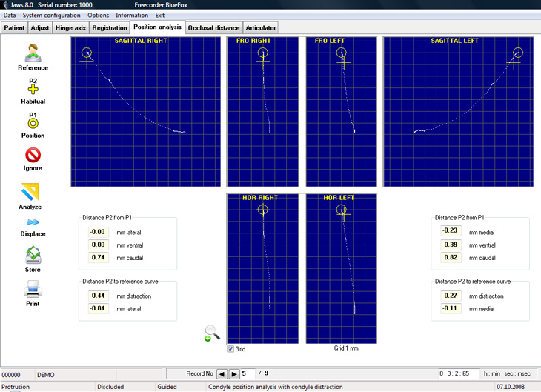Image resolution: width=541 pixels, height=392 pixels.
Task: Activate the red Ignore icon
Action: point(33,156)
